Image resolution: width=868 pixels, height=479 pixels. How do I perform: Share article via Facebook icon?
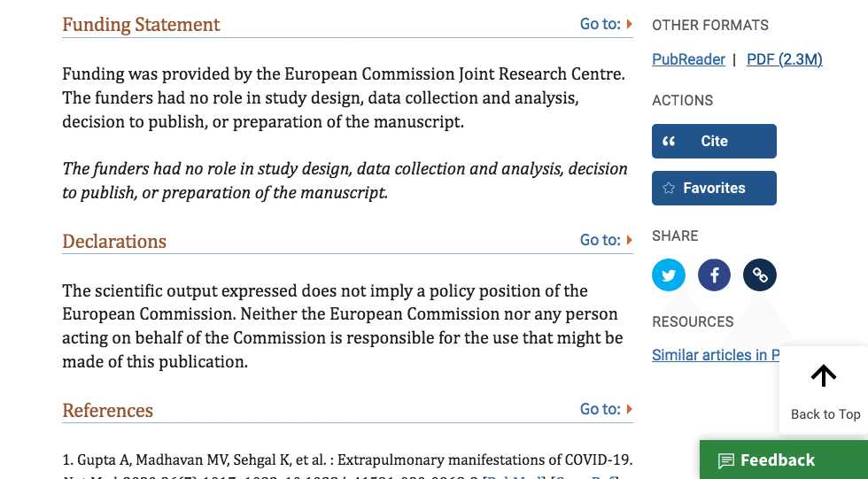point(714,274)
